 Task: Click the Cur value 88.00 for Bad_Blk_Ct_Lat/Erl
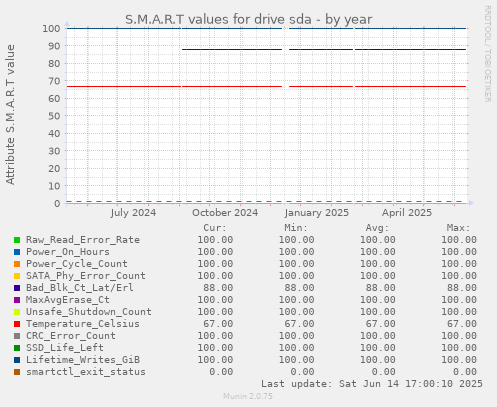tap(218, 288)
